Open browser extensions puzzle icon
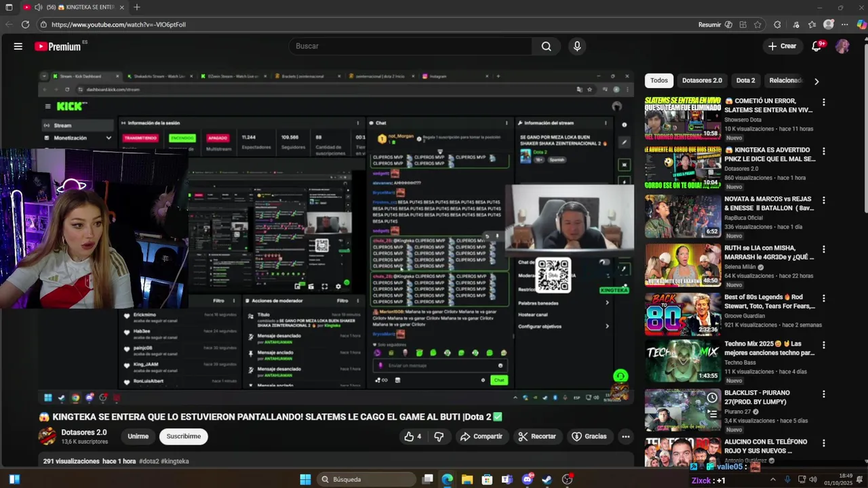Image resolution: width=868 pixels, height=488 pixels. tap(777, 24)
